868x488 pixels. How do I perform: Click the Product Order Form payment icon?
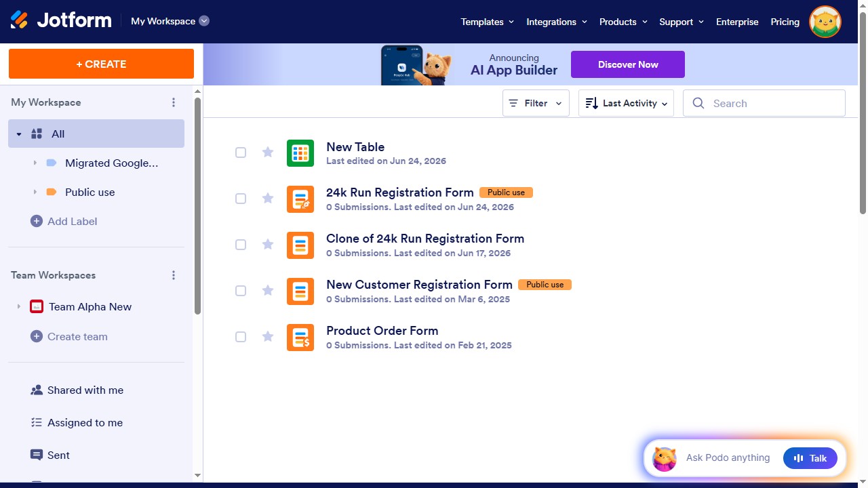pyautogui.click(x=300, y=338)
